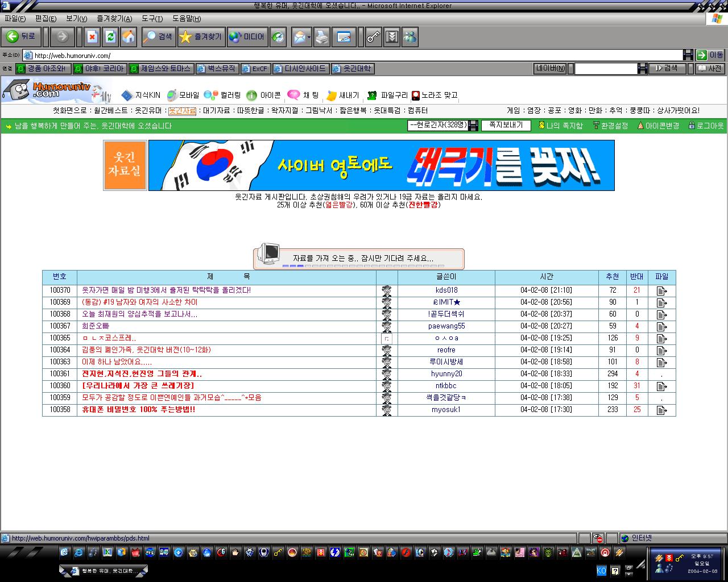728x582 pixels.
Task: Open the 도구(T) menu
Action: point(152,19)
